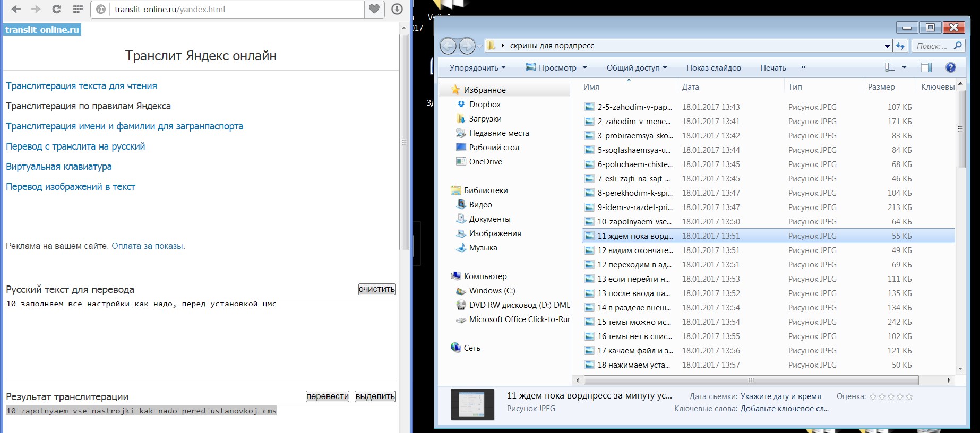
Task: Click the Explorer back navigation button
Action: (x=448, y=46)
